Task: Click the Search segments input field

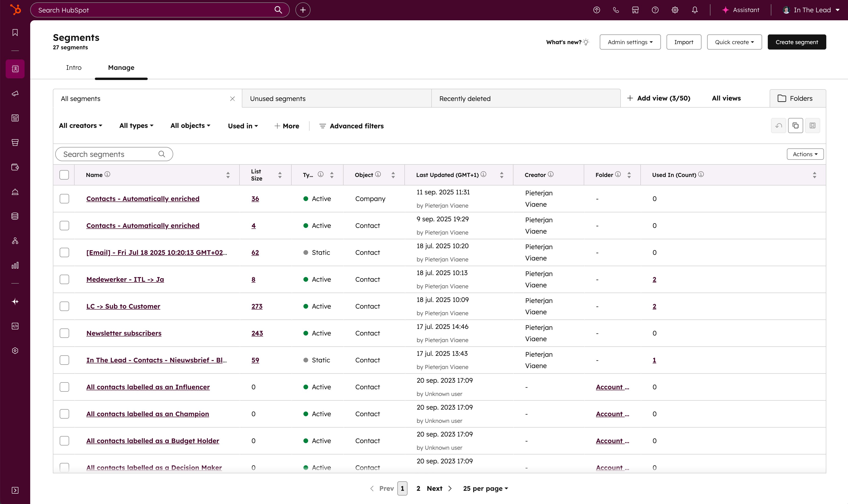Action: [109, 154]
